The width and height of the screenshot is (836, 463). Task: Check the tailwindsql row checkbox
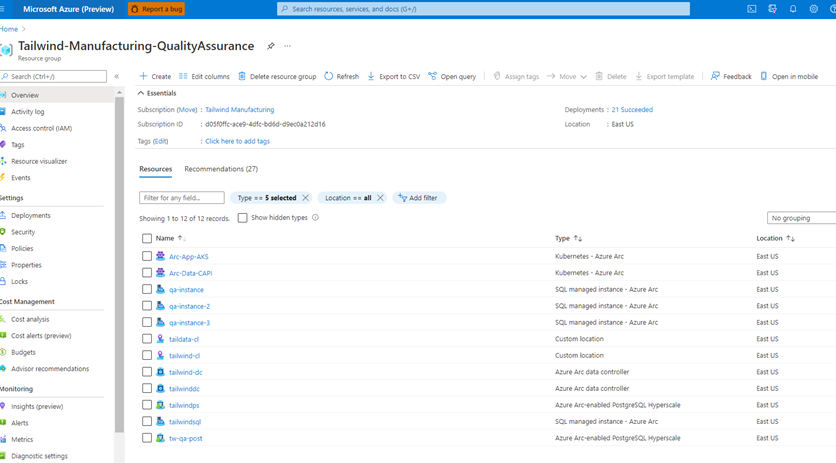(x=147, y=421)
